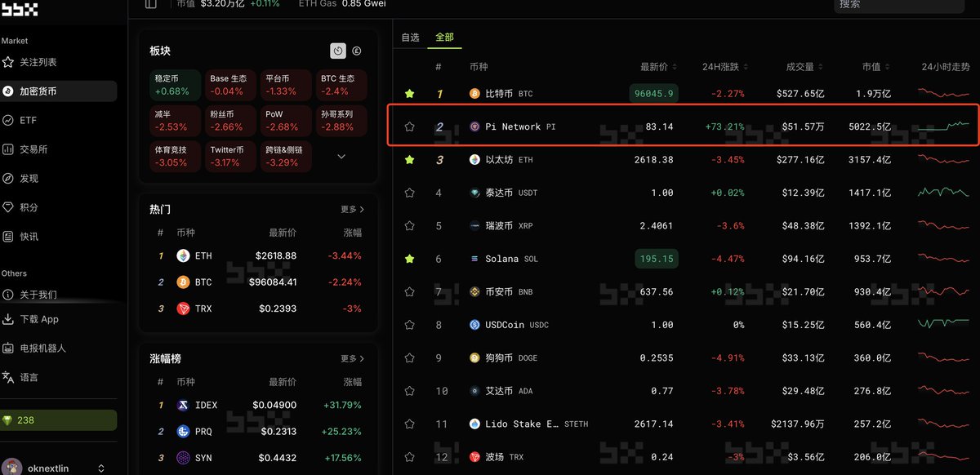Click BTC coin icon in 热门 list
This screenshot has height=475, width=980.
(x=183, y=282)
